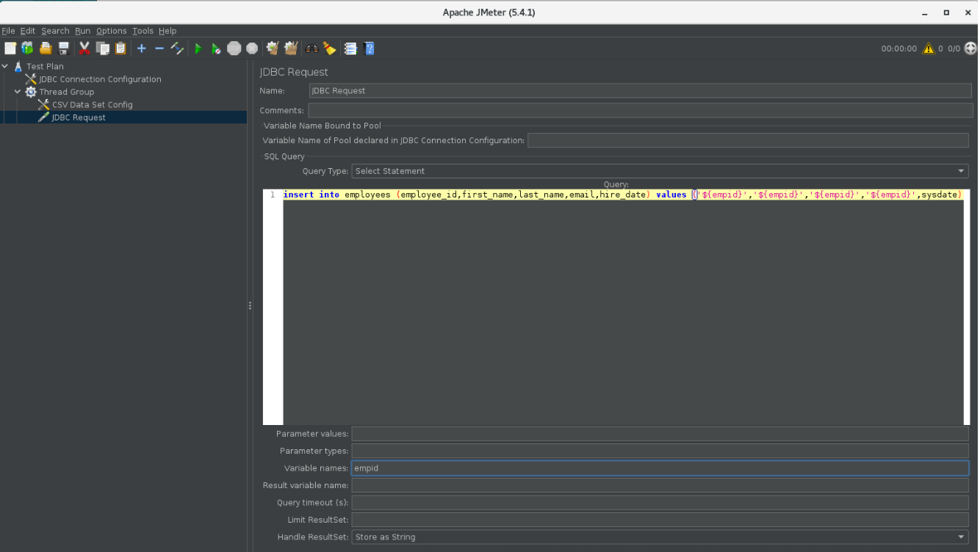The height and width of the screenshot is (552, 980).
Task: Click the remote engines globe icon
Action: [x=970, y=48]
